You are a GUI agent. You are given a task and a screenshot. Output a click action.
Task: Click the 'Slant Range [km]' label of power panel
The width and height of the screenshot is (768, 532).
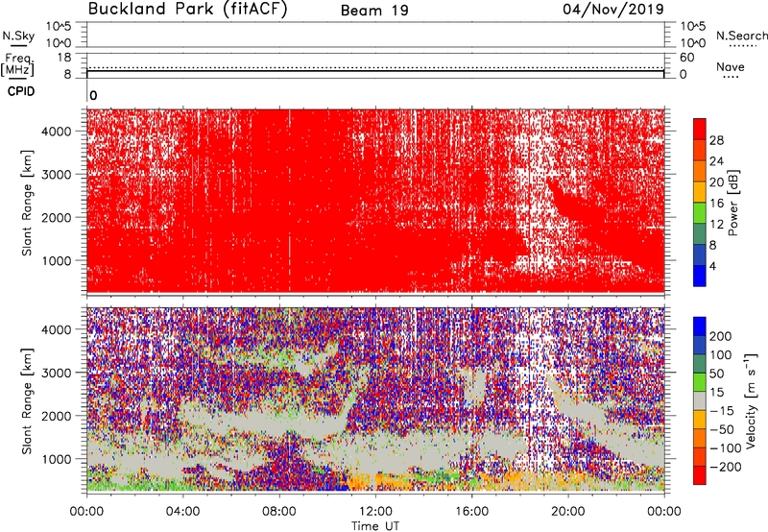click(x=27, y=203)
